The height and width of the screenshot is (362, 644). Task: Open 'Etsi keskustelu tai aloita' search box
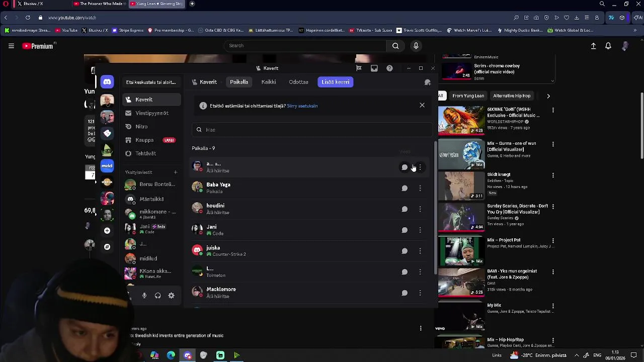click(151, 82)
